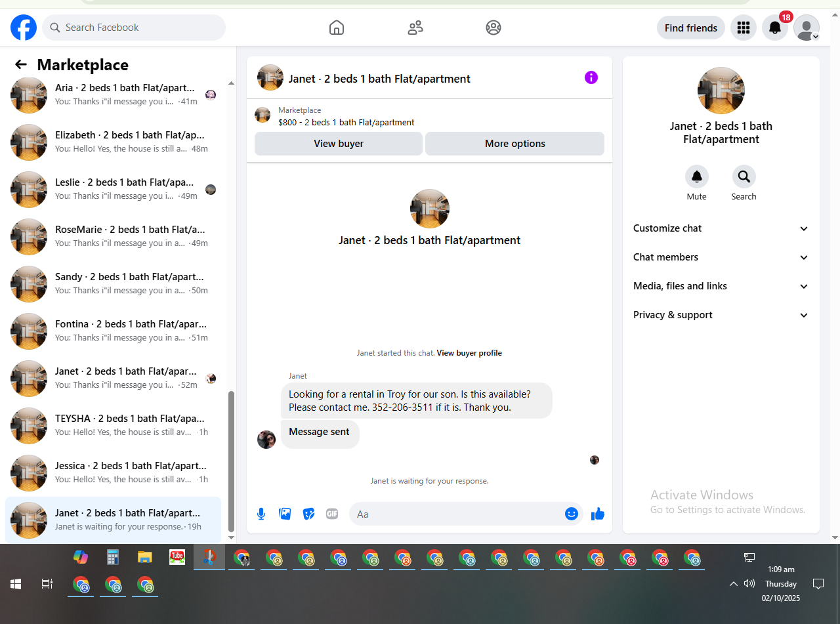Open the Groups icon in top navigation
The width and height of the screenshot is (840, 624).
click(493, 28)
